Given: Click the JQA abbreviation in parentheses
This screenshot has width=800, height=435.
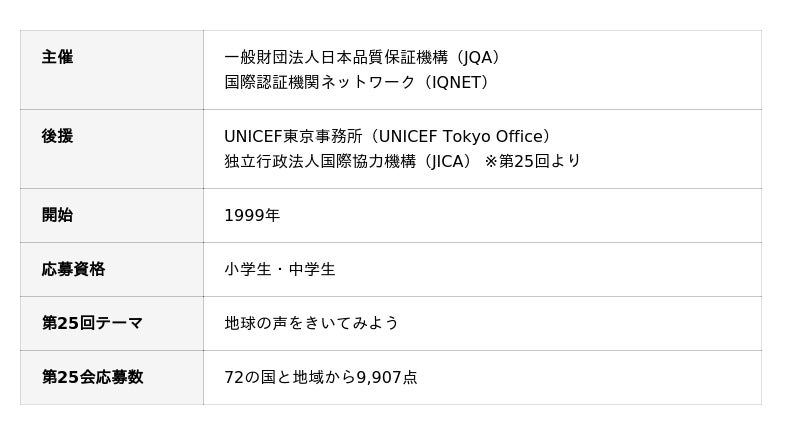Looking at the screenshot, I should [479, 58].
